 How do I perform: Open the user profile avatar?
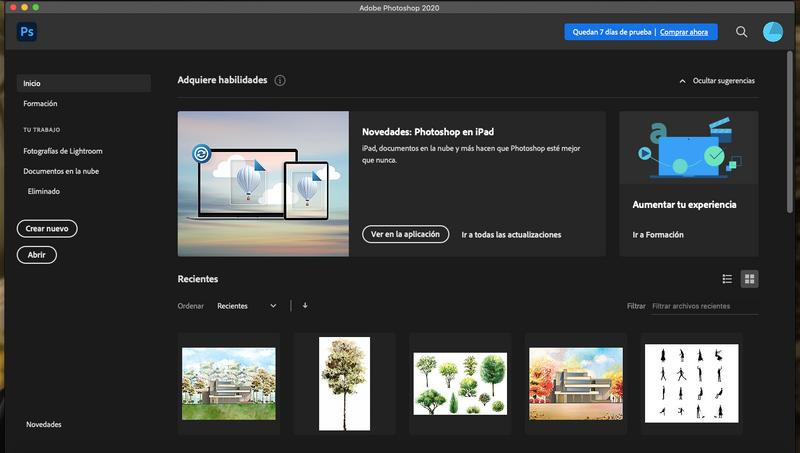772,32
